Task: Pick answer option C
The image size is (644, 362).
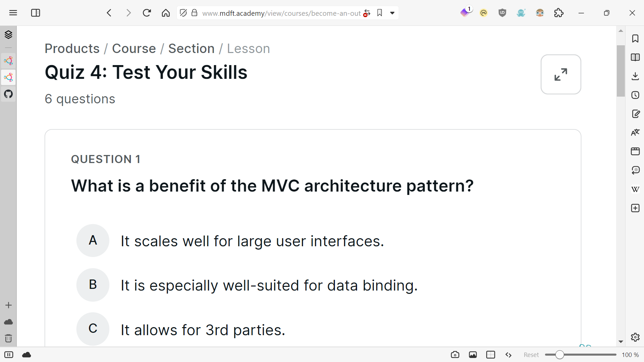Action: [93, 329]
